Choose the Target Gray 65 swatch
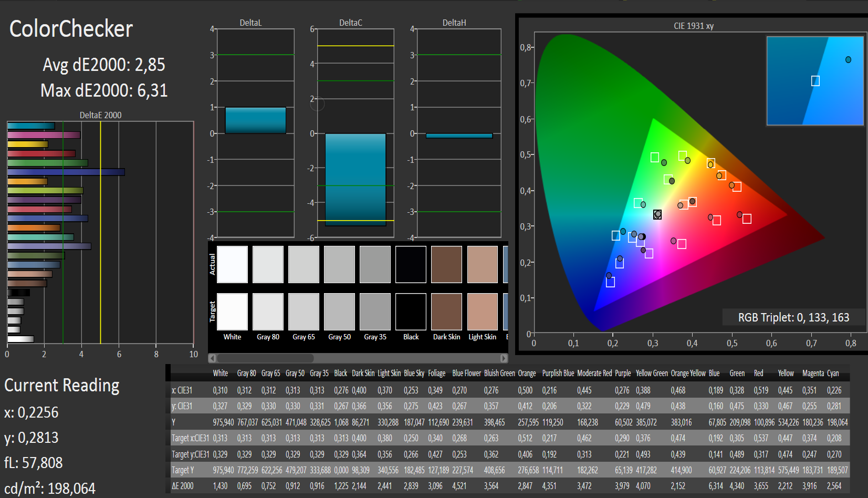Viewport: 868px width, 498px height. pyautogui.click(x=304, y=312)
